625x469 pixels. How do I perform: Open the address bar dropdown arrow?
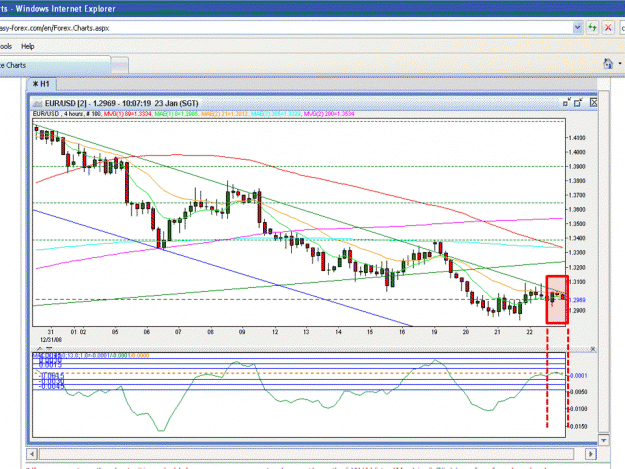tap(578, 28)
